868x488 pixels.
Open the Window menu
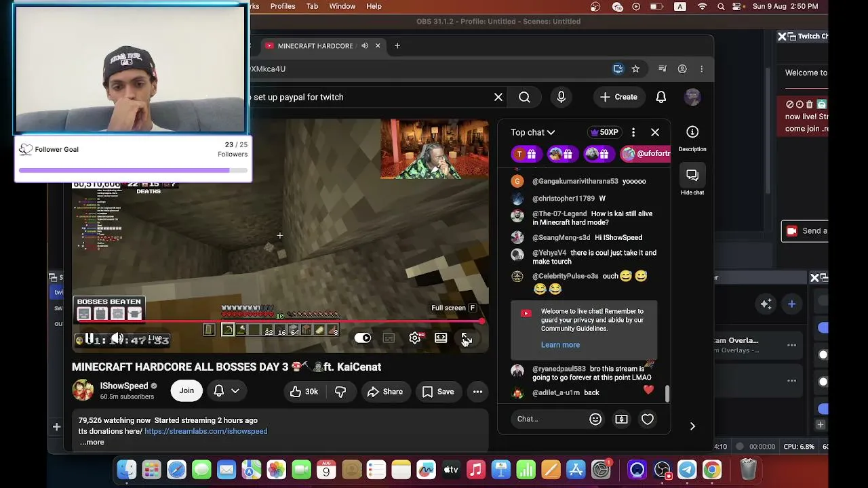coord(342,6)
